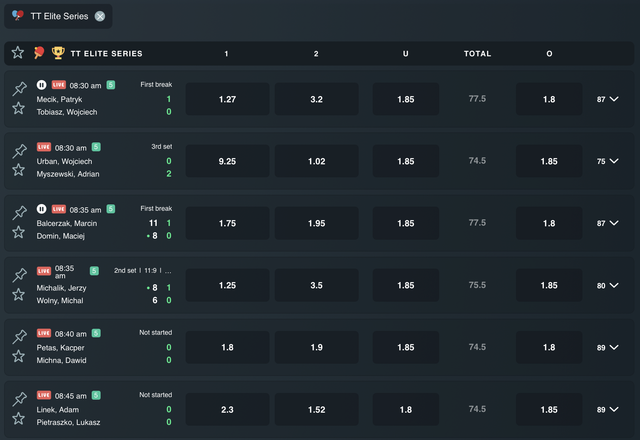This screenshot has height=440, width=640.
Task: Click LIVE badge on Michalik, Jerzy match
Action: pyautogui.click(x=44, y=271)
